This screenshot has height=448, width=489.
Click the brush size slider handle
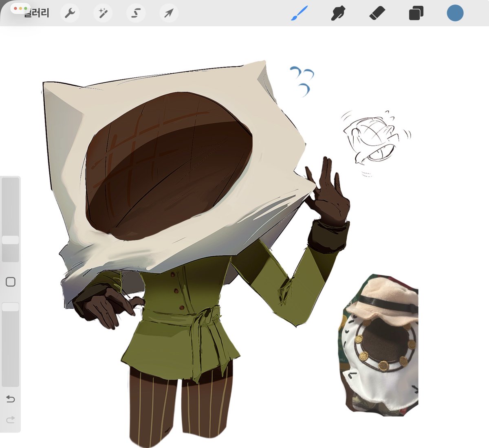[x=11, y=240]
